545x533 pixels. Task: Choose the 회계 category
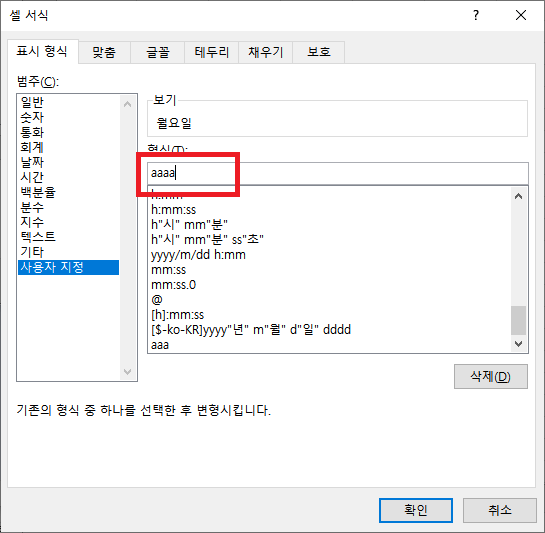pyautogui.click(x=68, y=147)
